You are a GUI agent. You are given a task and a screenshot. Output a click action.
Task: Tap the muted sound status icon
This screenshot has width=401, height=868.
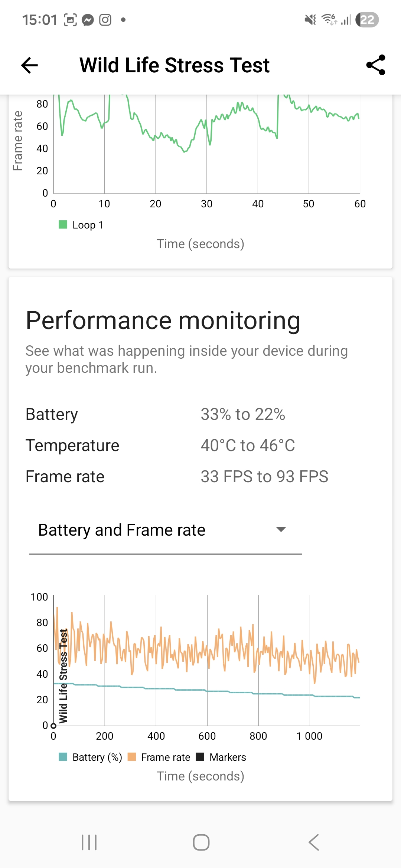point(310,20)
